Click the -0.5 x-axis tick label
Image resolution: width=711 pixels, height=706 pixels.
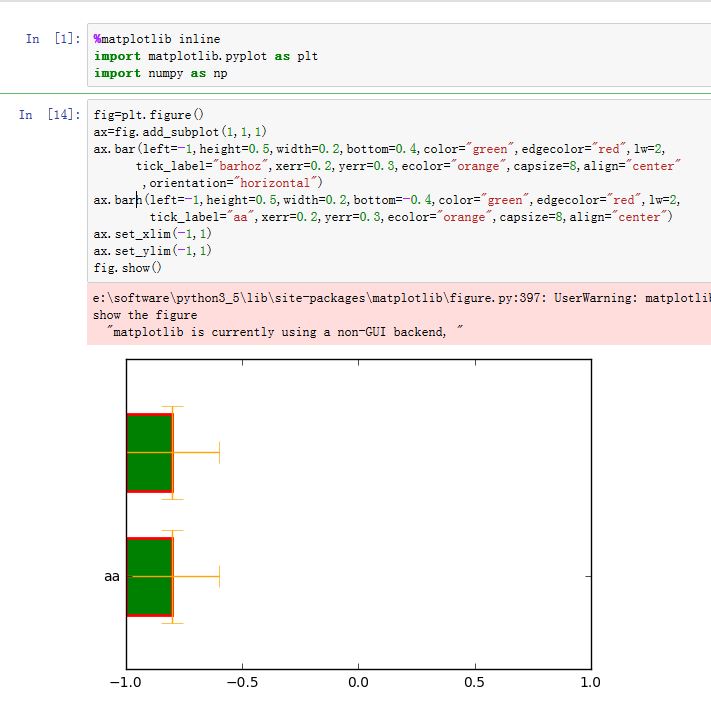point(242,682)
